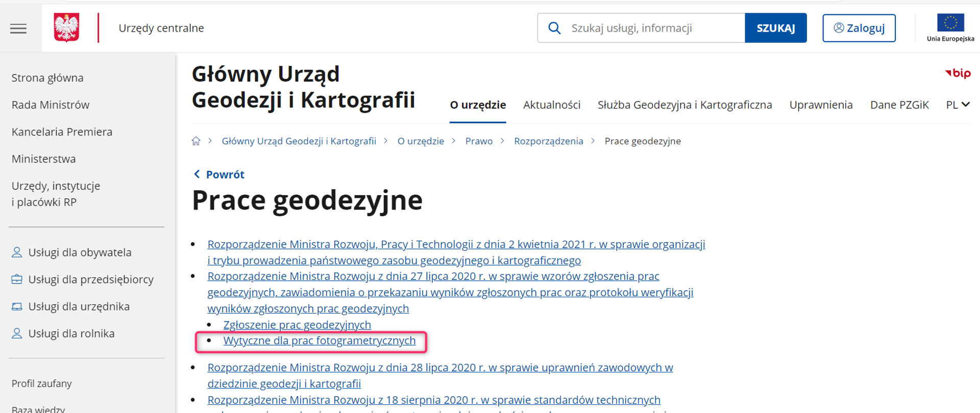This screenshot has height=413, width=980.
Task: Click the BIP logo icon
Action: 958,73
